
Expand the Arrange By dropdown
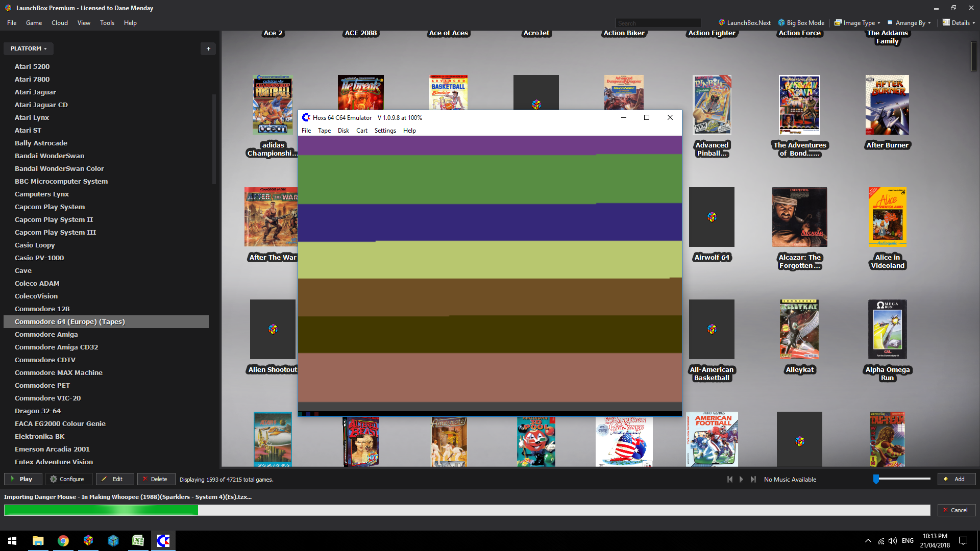909,23
